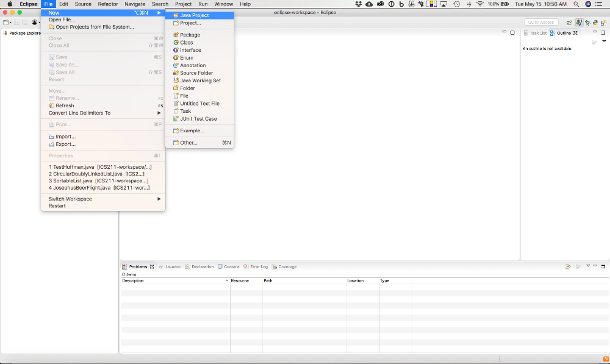Switch to the Debug perspective icon
This screenshot has height=364, width=610.
tap(587, 23)
